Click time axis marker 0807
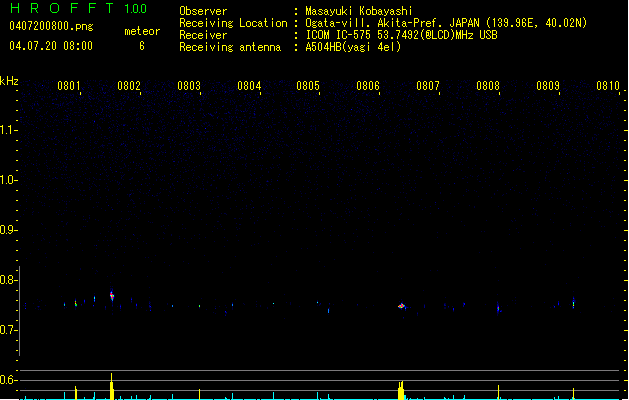The image size is (629, 400). click(428, 86)
